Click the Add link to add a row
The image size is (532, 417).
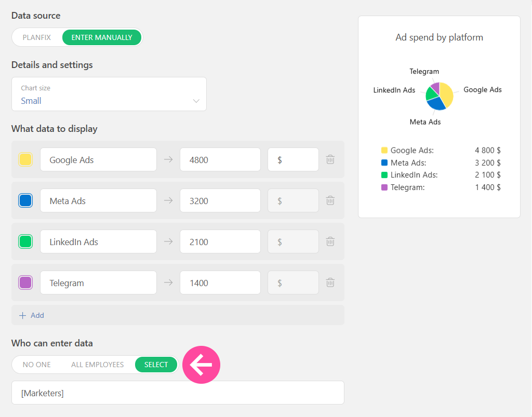(x=37, y=315)
